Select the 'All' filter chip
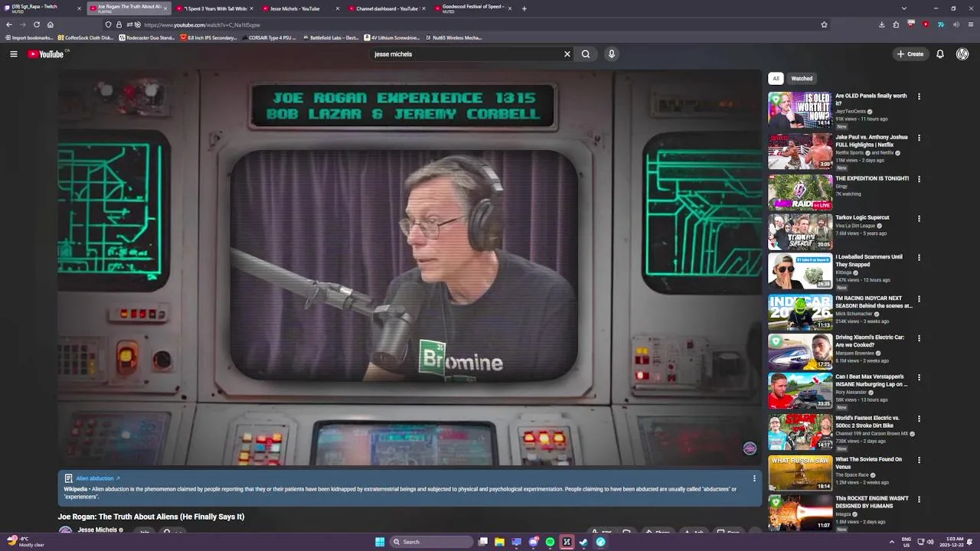Screen dimensions: 980x551 click(x=776, y=78)
